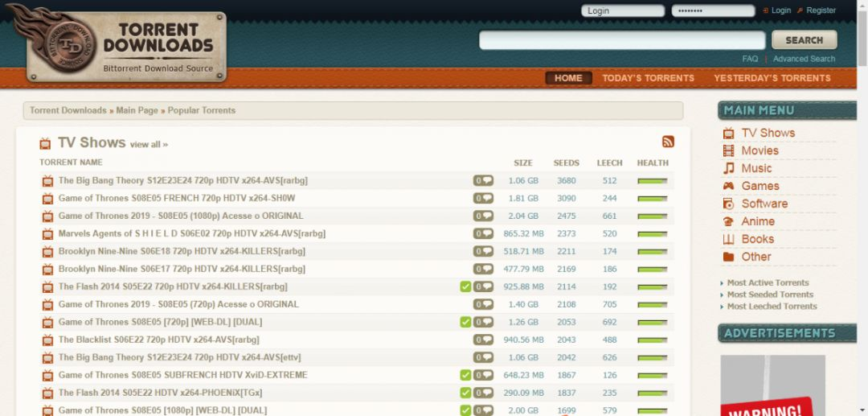Focus the main search text field

pyautogui.click(x=622, y=40)
